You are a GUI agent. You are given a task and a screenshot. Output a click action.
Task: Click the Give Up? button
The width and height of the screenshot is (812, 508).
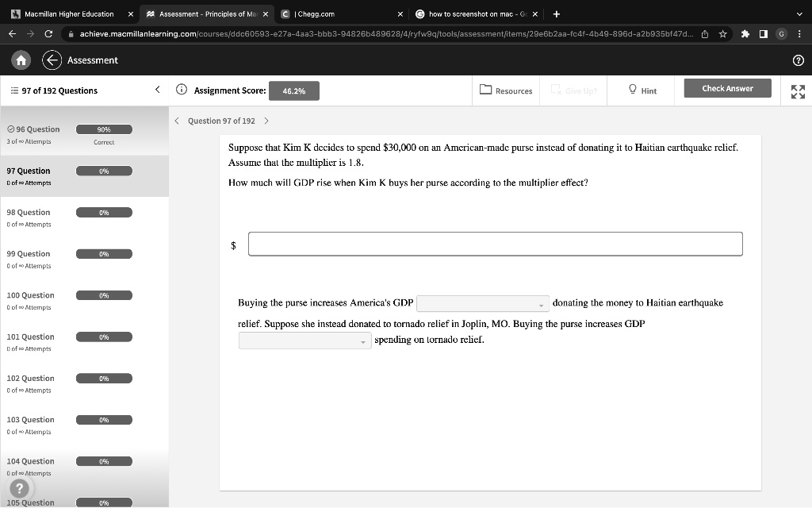pyautogui.click(x=573, y=90)
